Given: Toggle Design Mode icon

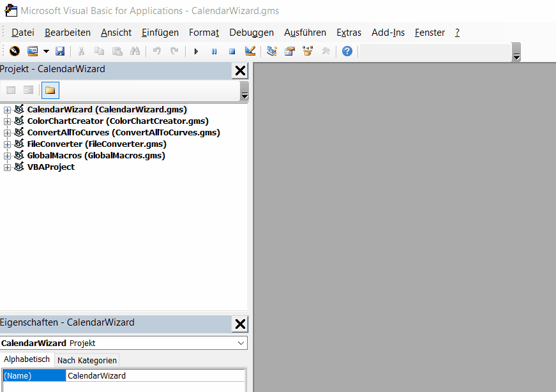Looking at the screenshot, I should point(250,51).
